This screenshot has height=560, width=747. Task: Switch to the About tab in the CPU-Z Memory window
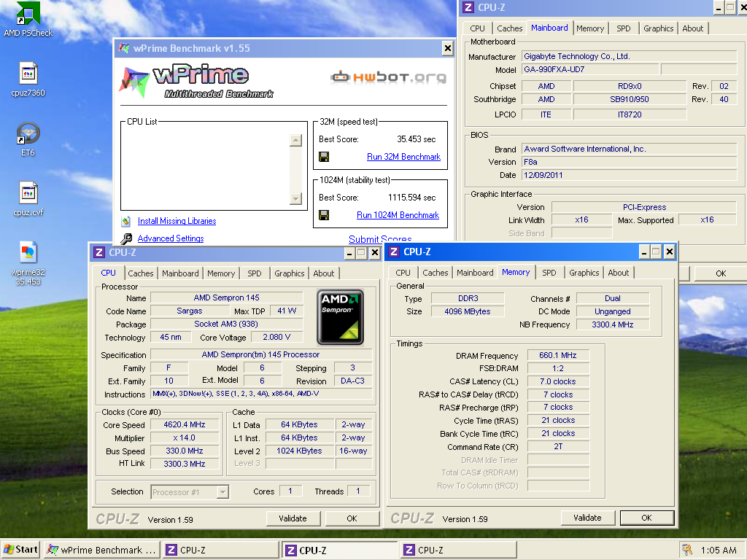[618, 273]
